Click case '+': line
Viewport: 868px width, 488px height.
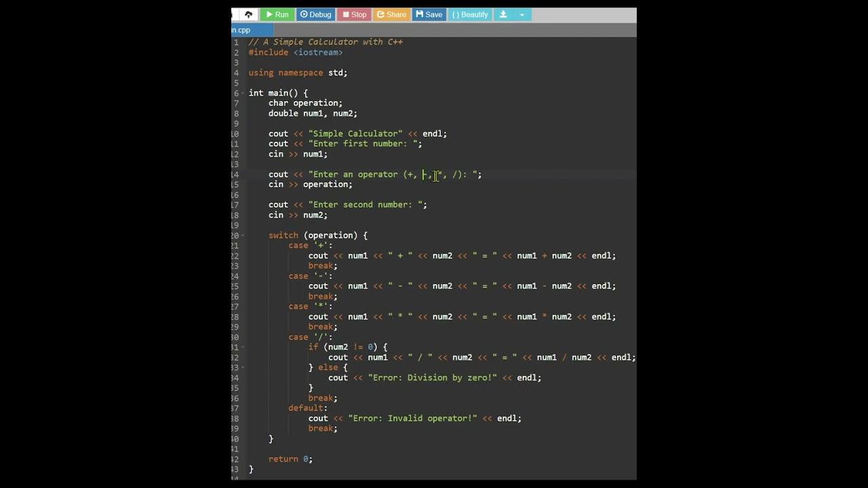[311, 245]
